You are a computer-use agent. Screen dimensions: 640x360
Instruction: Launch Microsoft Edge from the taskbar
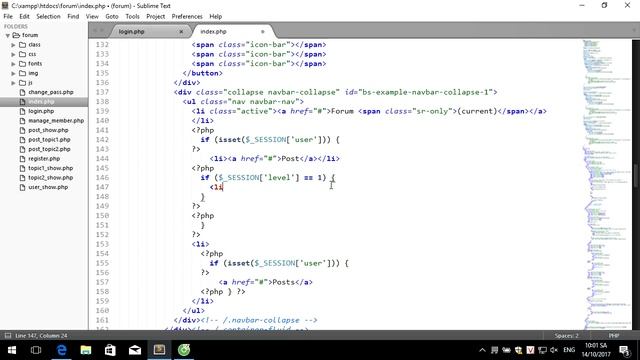(61, 350)
